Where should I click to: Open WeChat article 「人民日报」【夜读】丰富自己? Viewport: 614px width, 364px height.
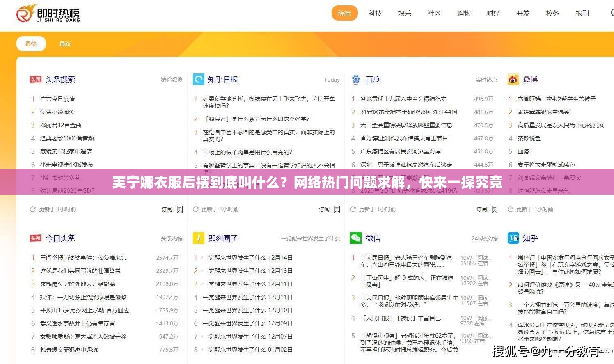[401, 318]
